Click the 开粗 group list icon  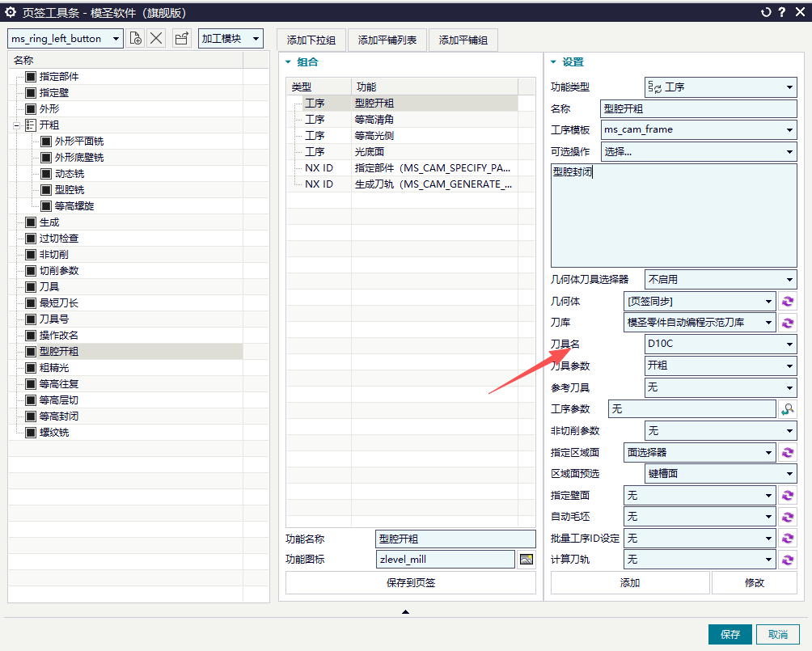point(31,125)
